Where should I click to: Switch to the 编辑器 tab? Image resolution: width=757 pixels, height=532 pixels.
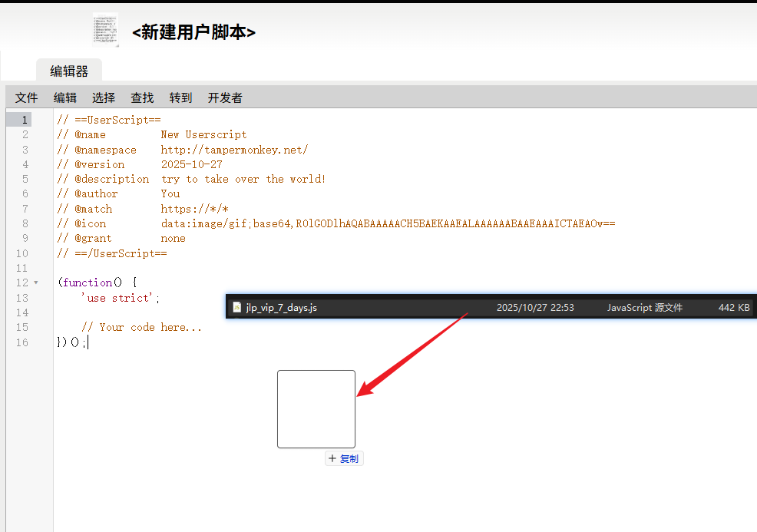69,71
